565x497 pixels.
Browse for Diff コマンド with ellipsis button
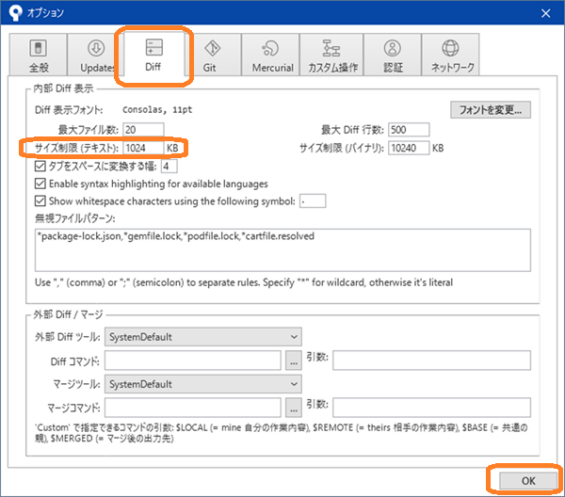(294, 361)
